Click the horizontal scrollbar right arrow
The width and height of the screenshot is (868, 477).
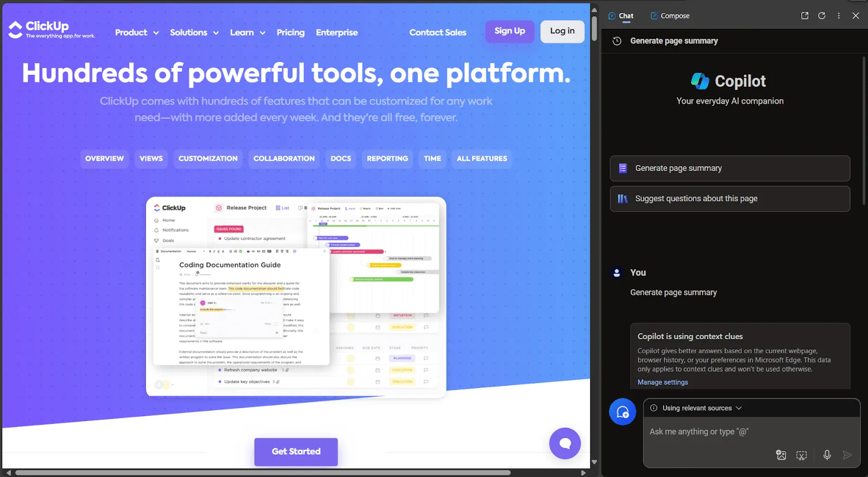click(583, 473)
